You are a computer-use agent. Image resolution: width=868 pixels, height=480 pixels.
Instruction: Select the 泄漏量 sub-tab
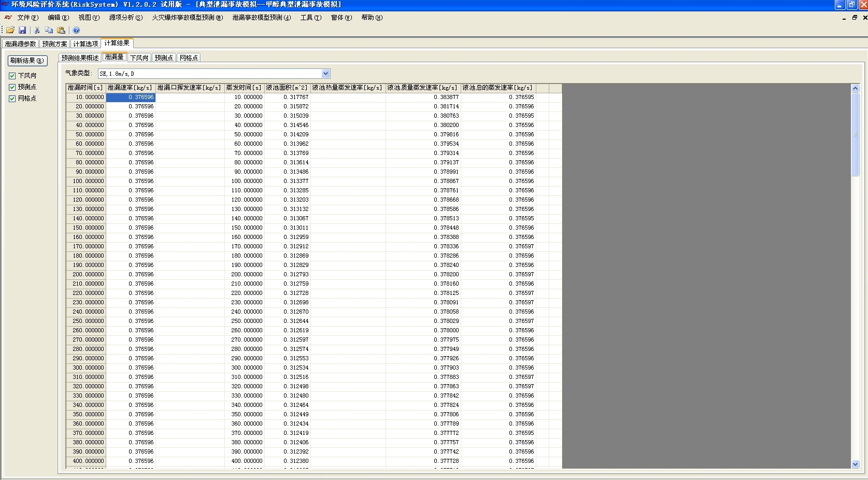click(x=114, y=57)
